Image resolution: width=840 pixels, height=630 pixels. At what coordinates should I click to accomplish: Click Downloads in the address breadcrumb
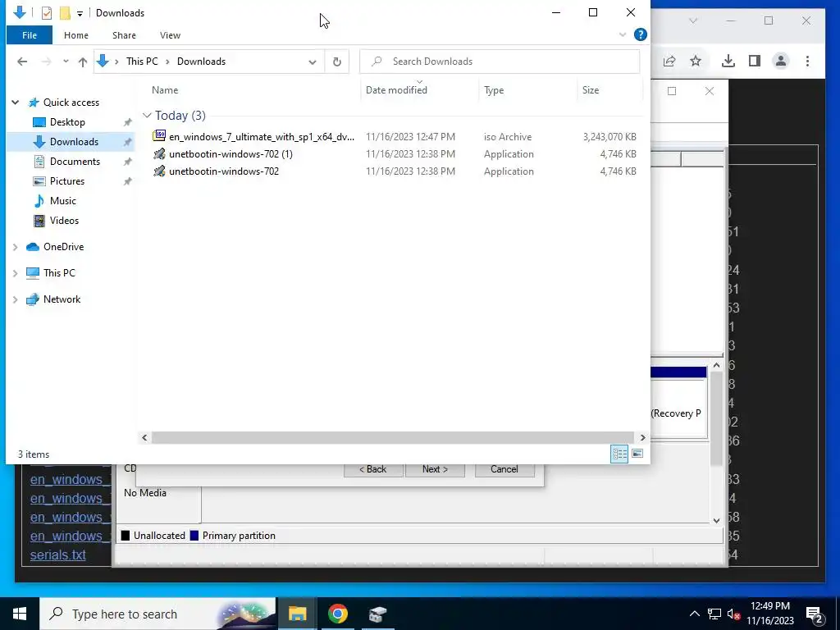tap(202, 62)
